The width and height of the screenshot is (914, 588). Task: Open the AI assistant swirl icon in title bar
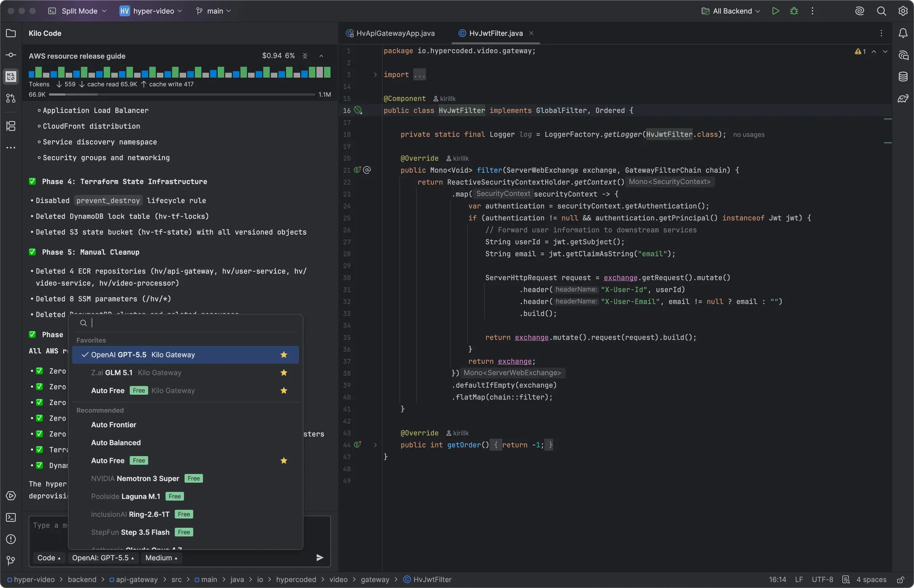(859, 11)
